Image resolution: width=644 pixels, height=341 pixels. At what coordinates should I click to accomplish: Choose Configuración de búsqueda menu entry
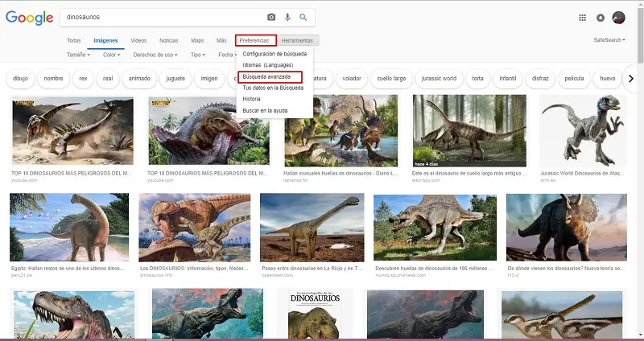[x=275, y=54]
